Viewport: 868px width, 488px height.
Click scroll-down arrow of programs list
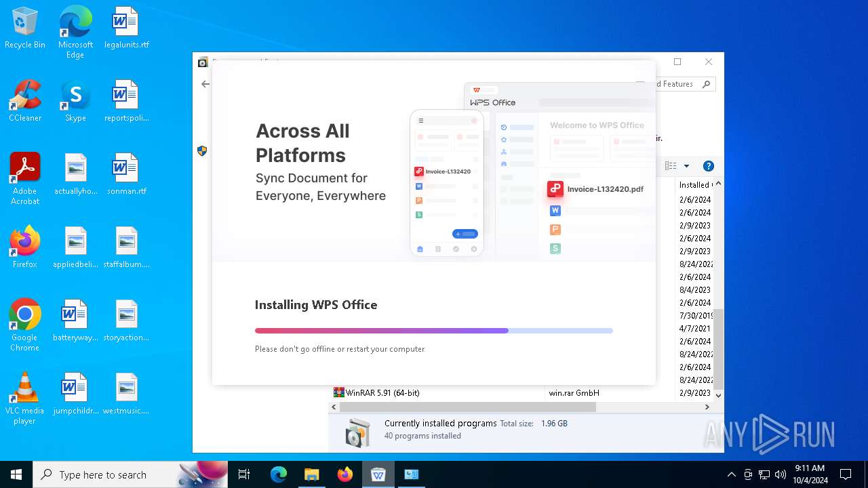[719, 395]
